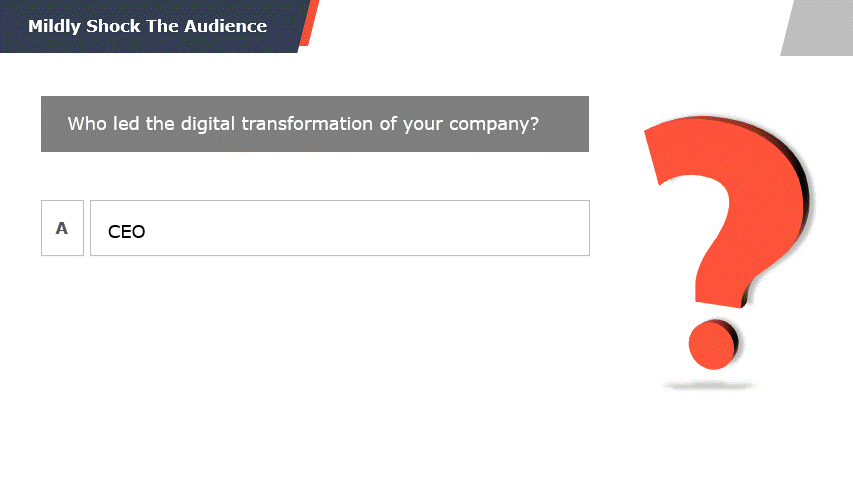Select the letter A option box

click(x=63, y=228)
